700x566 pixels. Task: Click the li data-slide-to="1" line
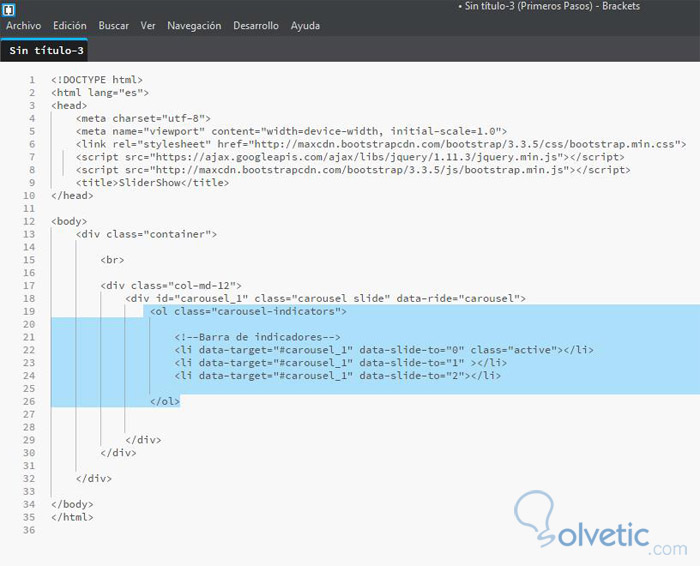(x=341, y=363)
